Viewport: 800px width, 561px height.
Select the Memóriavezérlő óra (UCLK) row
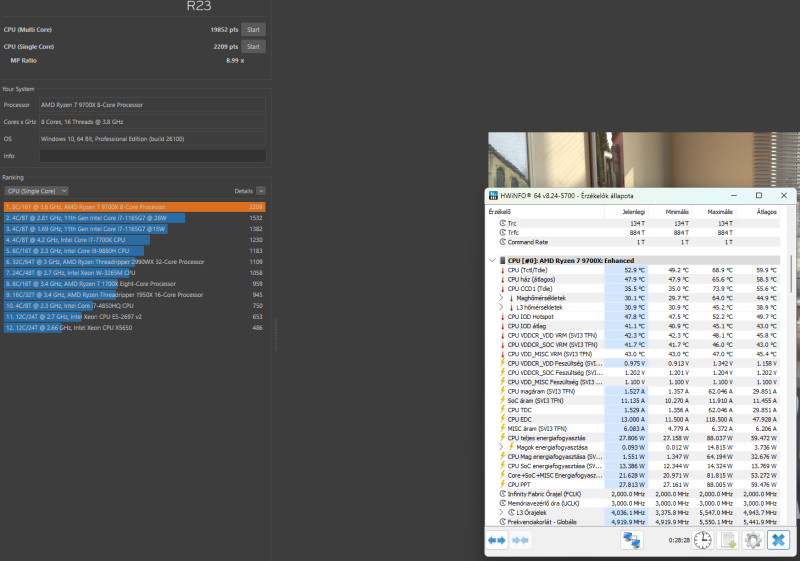tap(634, 503)
